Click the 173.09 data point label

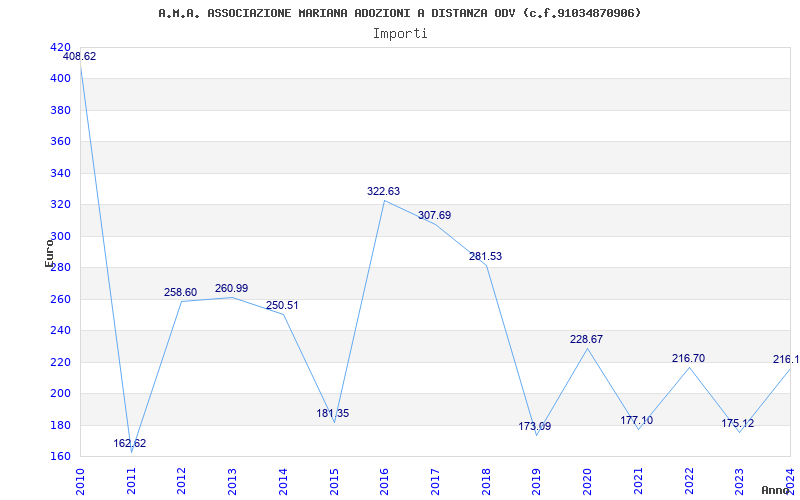click(535, 427)
